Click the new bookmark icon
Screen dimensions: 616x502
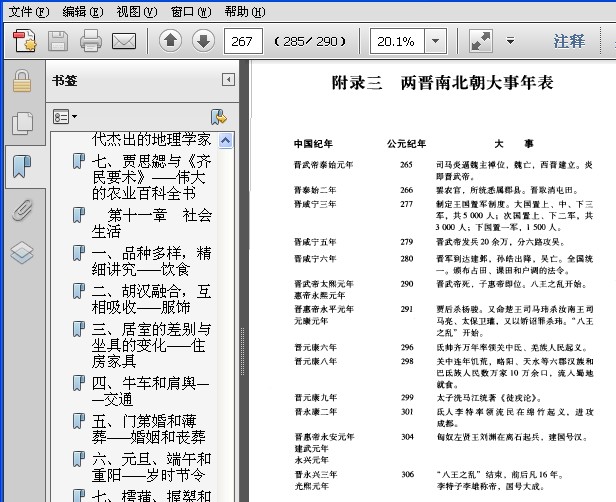218,116
